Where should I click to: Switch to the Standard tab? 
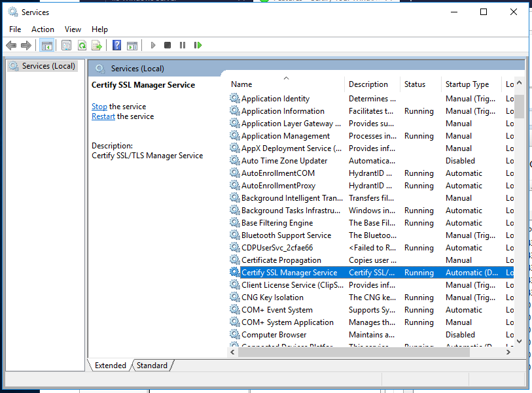point(152,365)
